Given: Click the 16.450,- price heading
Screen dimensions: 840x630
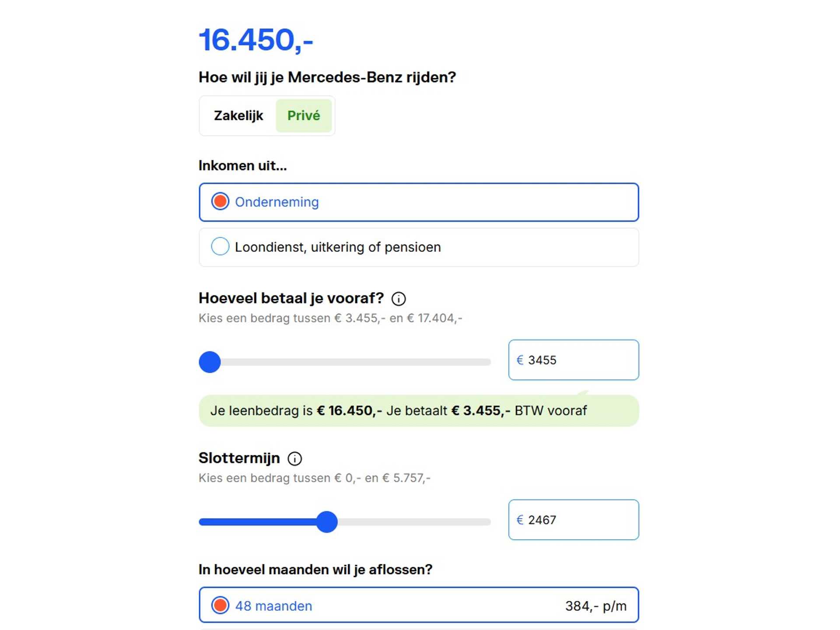Looking at the screenshot, I should point(256,40).
